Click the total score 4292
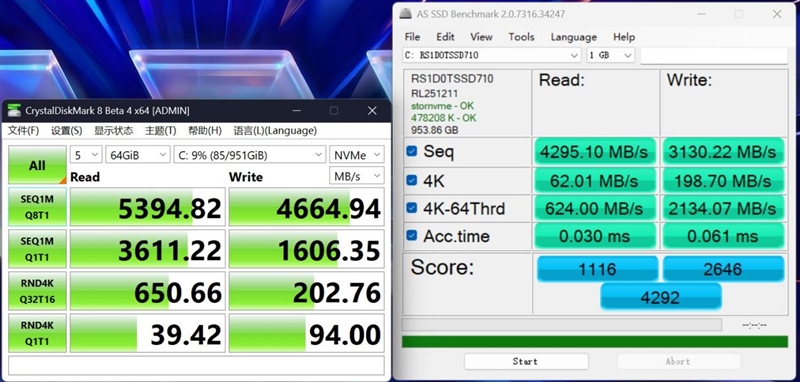 click(x=661, y=297)
